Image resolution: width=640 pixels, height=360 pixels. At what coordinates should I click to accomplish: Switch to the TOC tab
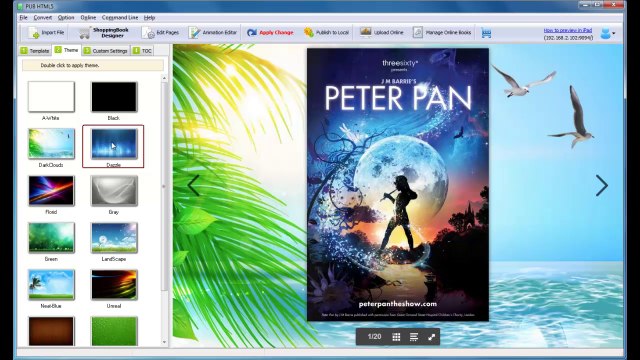[142, 51]
